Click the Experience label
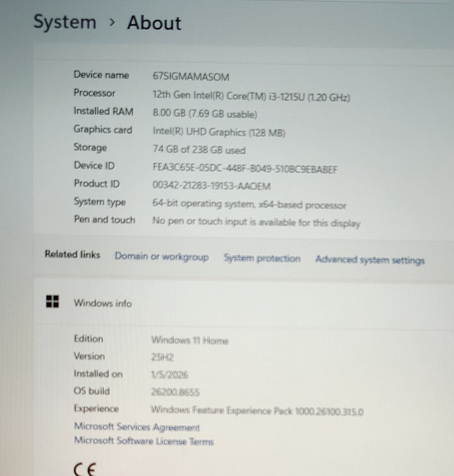The width and height of the screenshot is (454, 476). [x=96, y=409]
